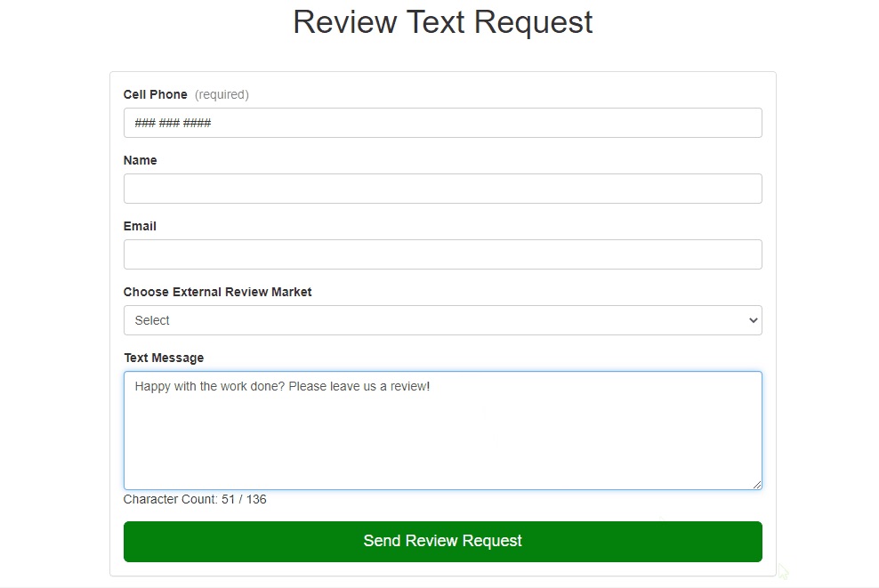The height and width of the screenshot is (588, 879).
Task: Click empty space inside Text Message box
Action: tap(442, 445)
